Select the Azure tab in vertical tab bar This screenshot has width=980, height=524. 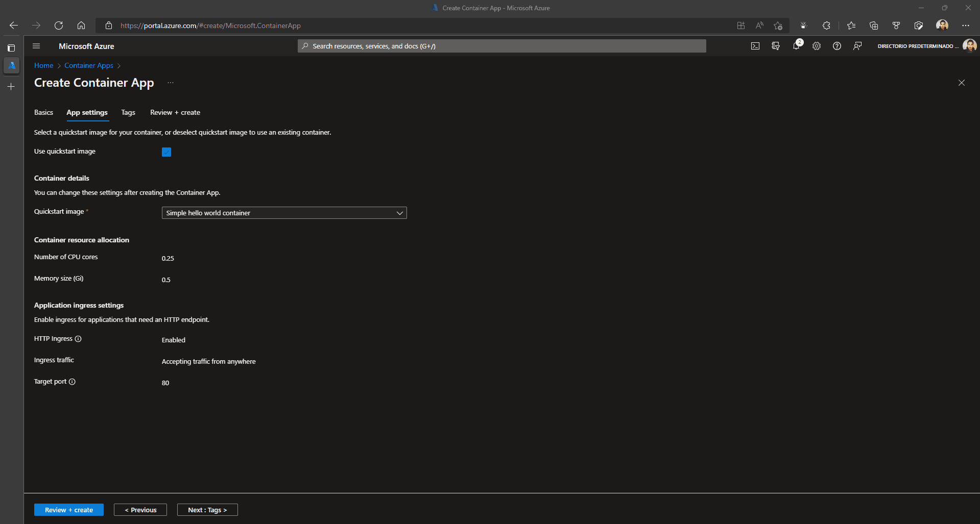11,65
